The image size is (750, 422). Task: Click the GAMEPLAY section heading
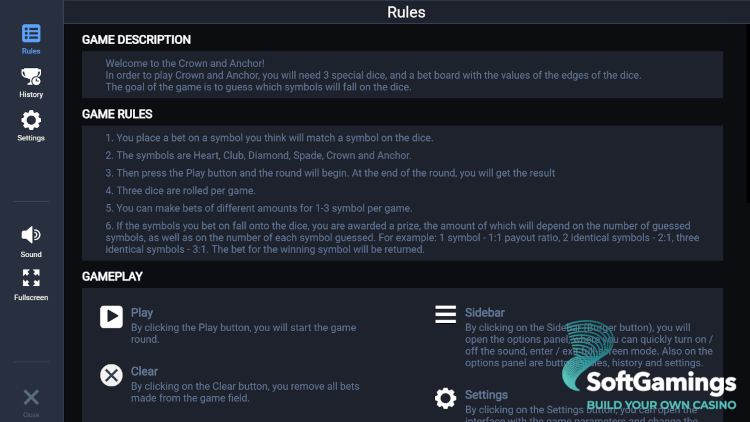point(112,275)
